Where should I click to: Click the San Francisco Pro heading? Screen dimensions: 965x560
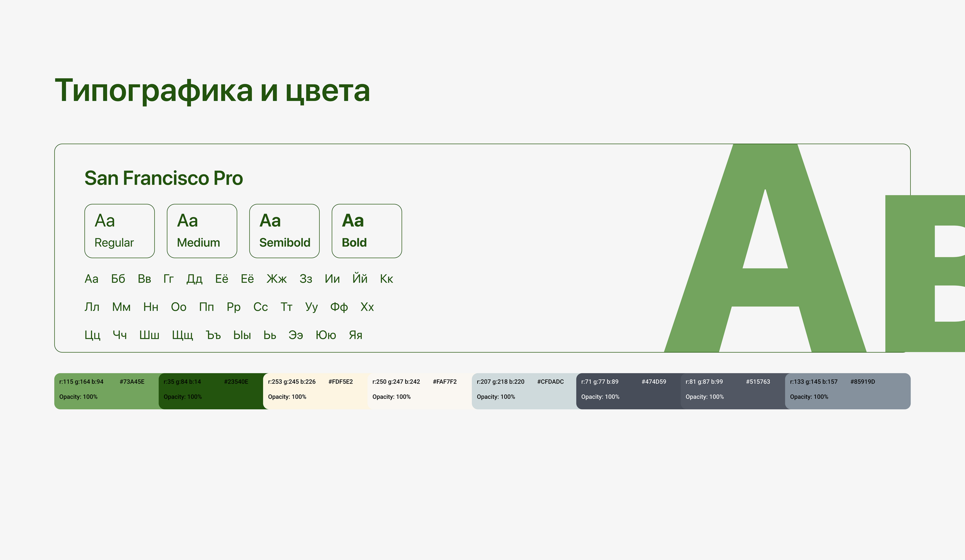(163, 178)
